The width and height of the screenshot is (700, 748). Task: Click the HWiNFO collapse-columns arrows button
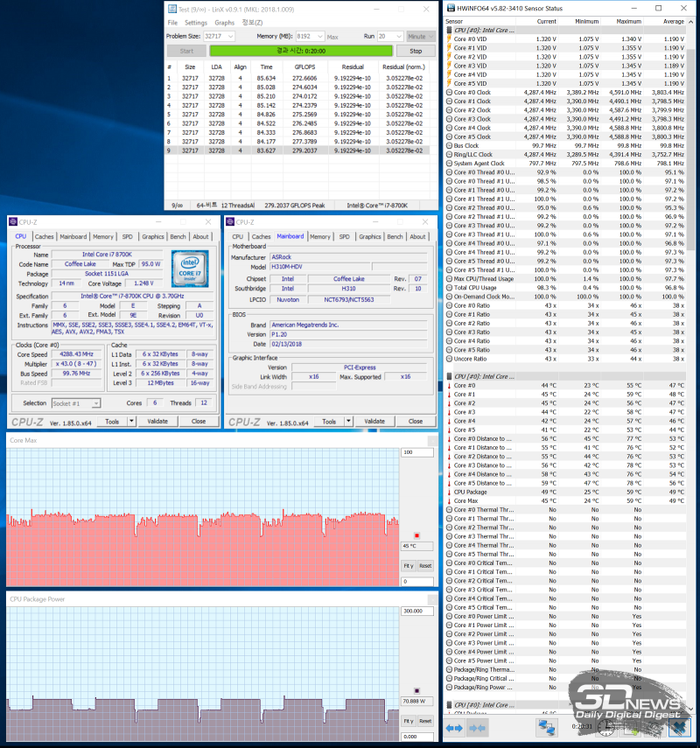click(477, 728)
